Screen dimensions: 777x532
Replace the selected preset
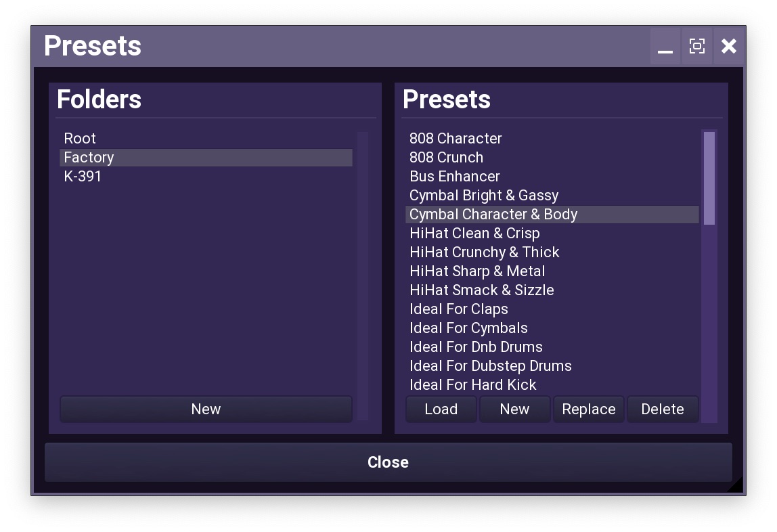pos(588,409)
